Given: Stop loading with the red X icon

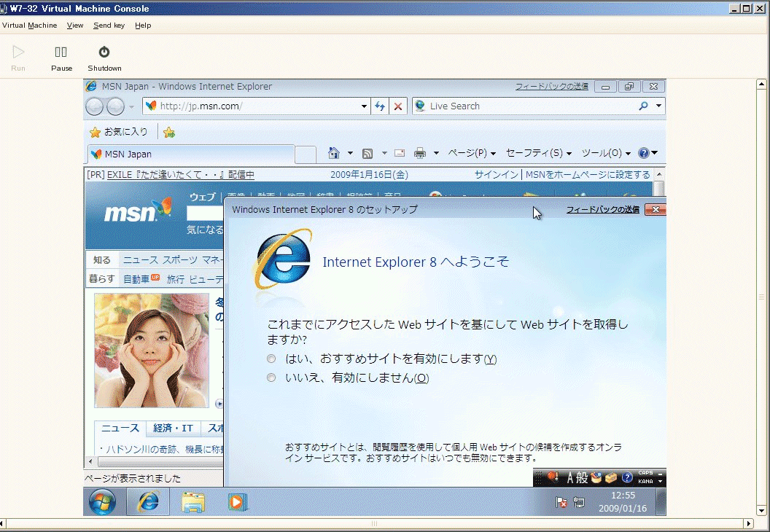Looking at the screenshot, I should point(398,106).
